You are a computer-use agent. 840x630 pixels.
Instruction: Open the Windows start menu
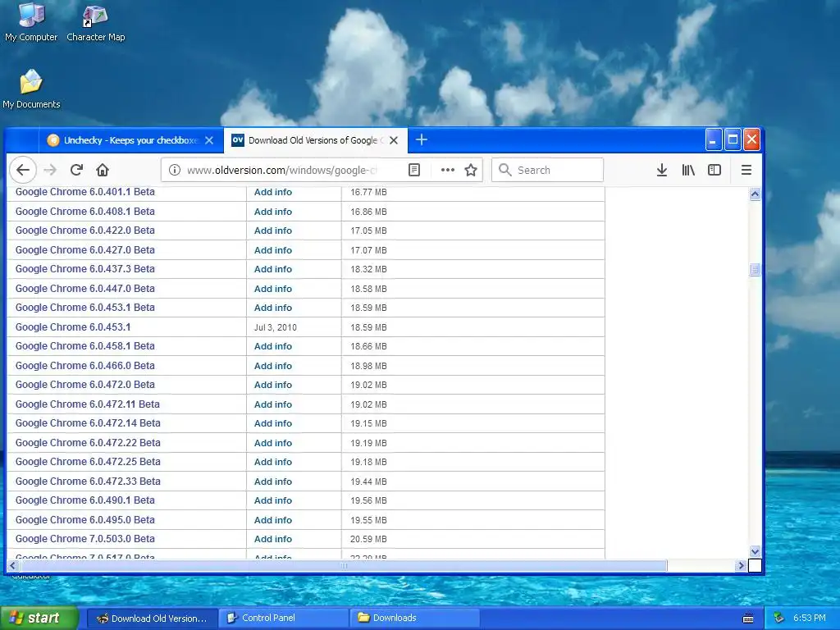coord(39,618)
